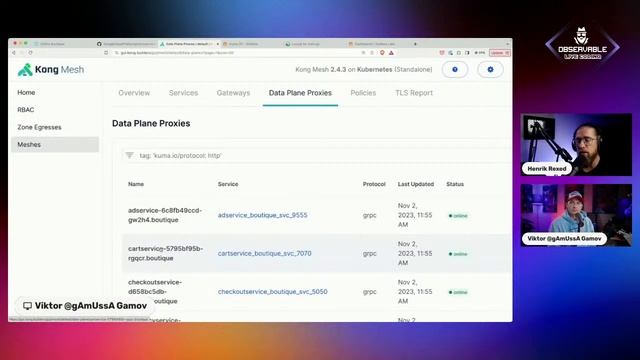Click the Viktor Gamov video thumbnail
This screenshot has width=640, height=360.
576,215
